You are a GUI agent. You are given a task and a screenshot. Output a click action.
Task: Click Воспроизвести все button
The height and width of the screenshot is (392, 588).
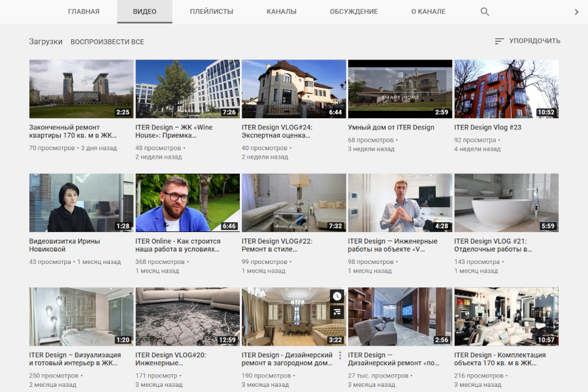pos(107,42)
